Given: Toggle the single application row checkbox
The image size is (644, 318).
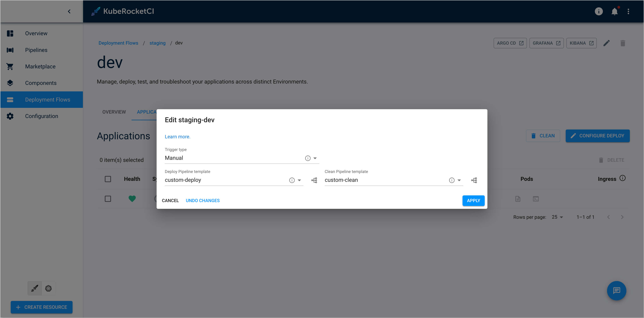Looking at the screenshot, I should 108,199.
